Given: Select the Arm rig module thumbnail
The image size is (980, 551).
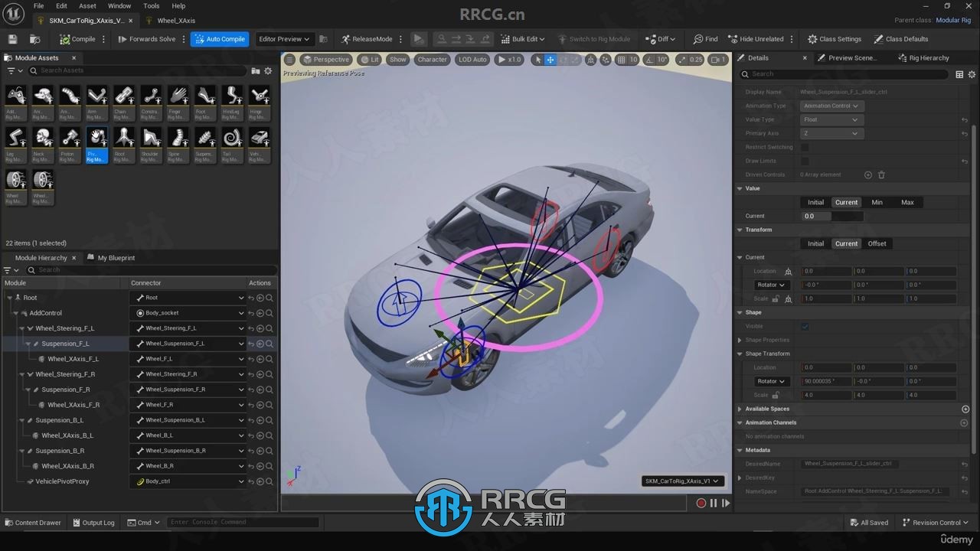Looking at the screenshot, I should point(96,102).
